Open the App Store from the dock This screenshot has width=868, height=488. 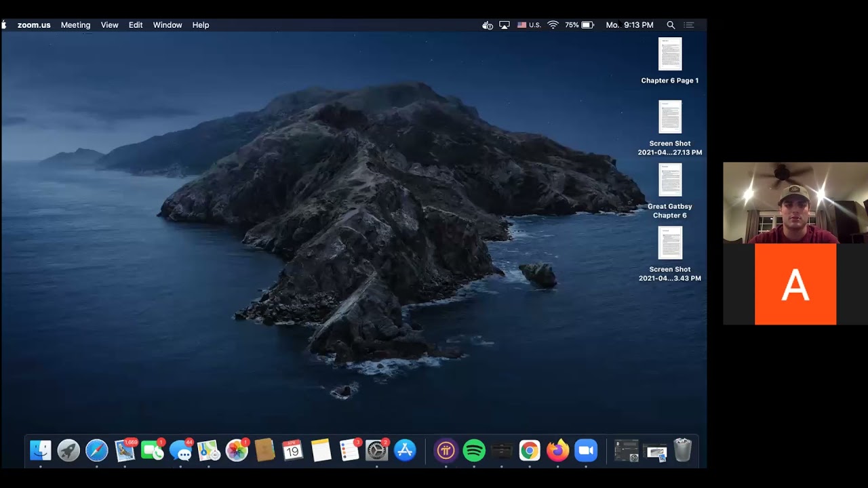[405, 451]
